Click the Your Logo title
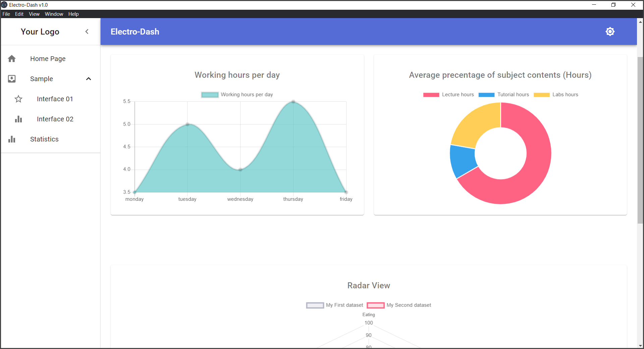Viewport: 644px width, 349px height. (40, 32)
